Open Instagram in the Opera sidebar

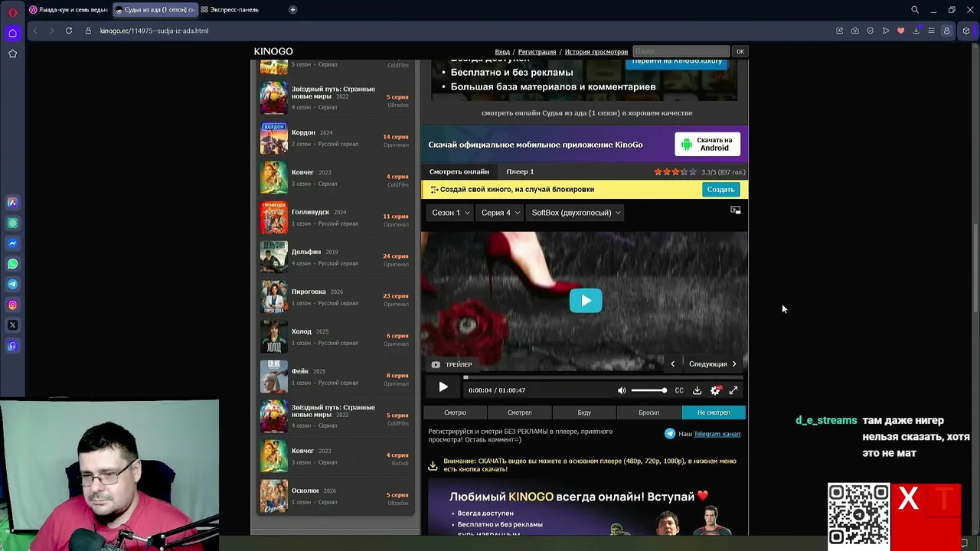click(x=12, y=305)
